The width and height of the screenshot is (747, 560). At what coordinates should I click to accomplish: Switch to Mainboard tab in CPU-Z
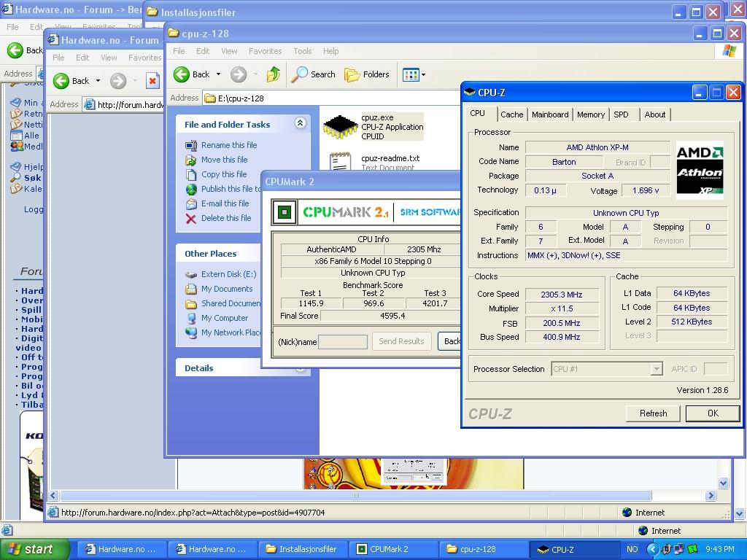(x=550, y=114)
